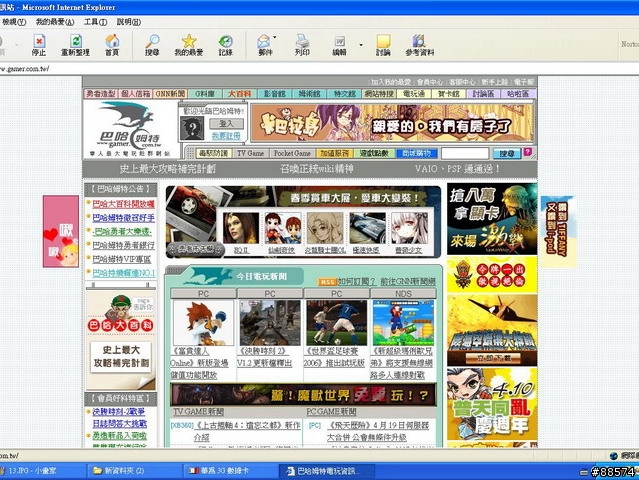Click the pink question mark help icon
This screenshot has height=480, width=639.
(x=527, y=152)
